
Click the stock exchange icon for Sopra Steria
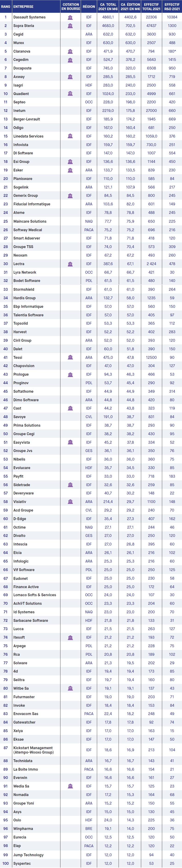click(x=70, y=26)
